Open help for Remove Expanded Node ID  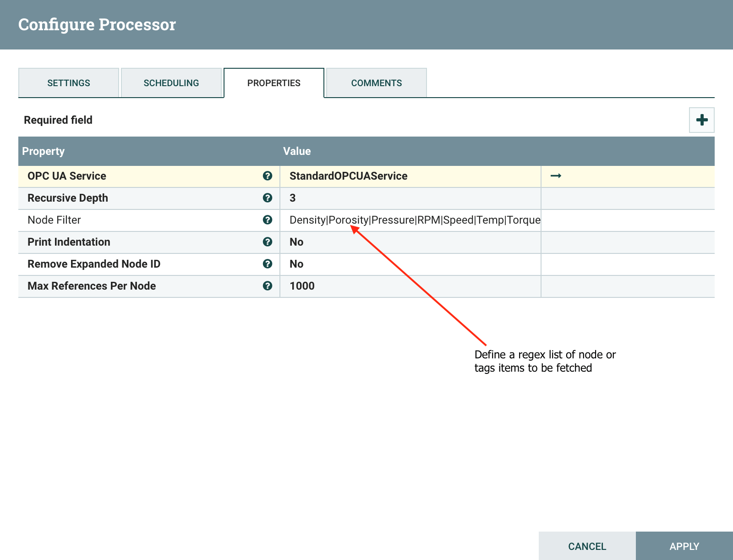coord(267,264)
